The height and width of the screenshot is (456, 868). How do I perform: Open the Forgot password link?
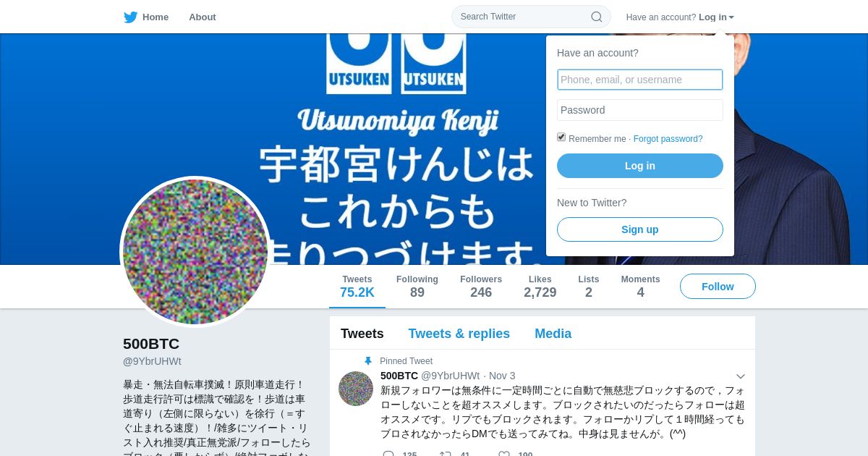[x=668, y=139]
